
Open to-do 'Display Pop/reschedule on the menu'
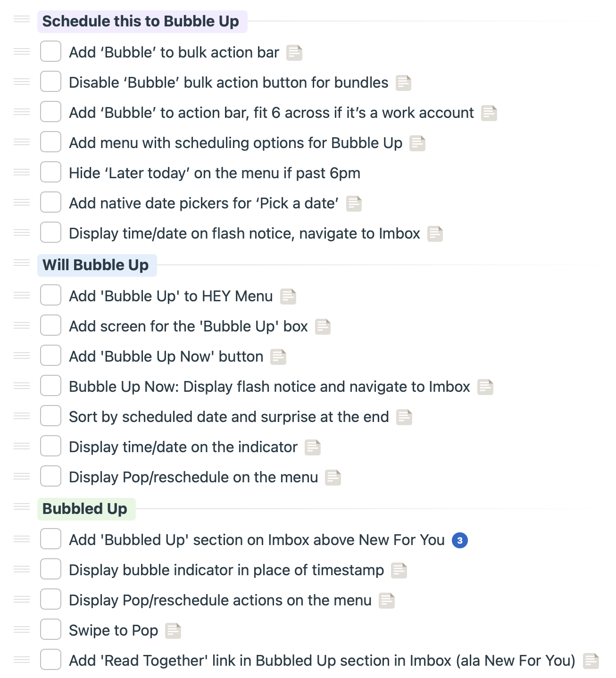click(x=193, y=477)
